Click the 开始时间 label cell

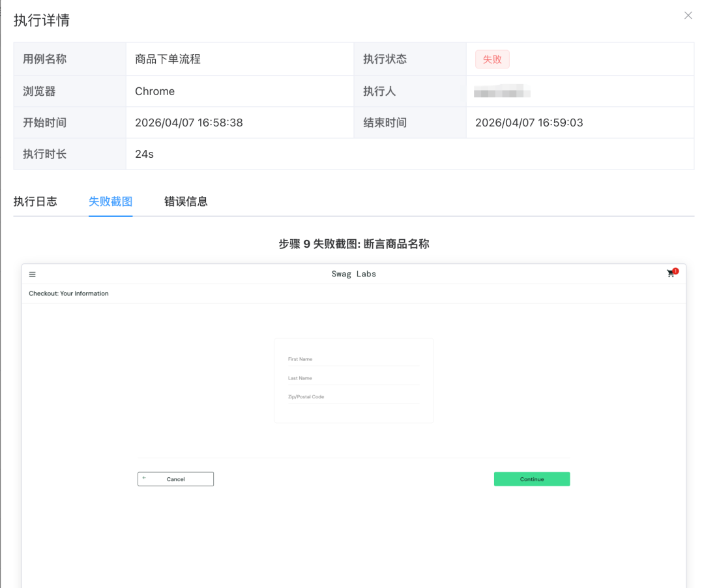pos(70,123)
